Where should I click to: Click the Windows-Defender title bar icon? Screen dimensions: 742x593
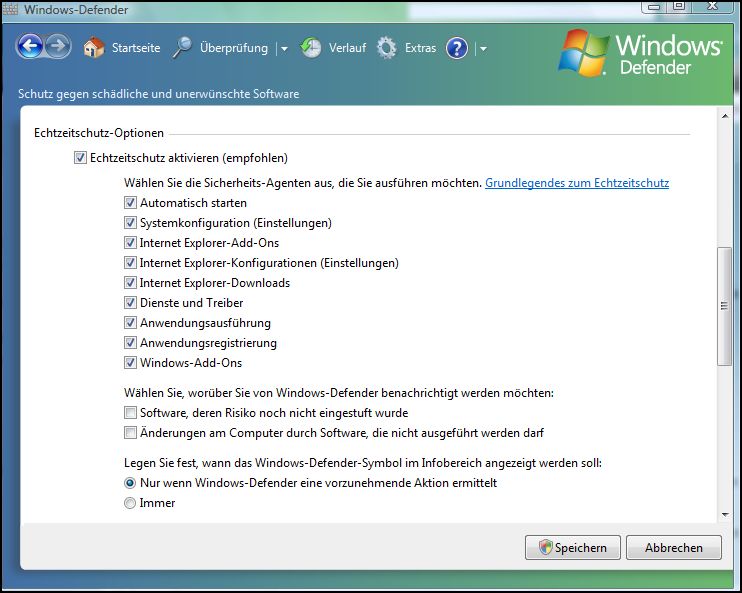pyautogui.click(x=10, y=9)
